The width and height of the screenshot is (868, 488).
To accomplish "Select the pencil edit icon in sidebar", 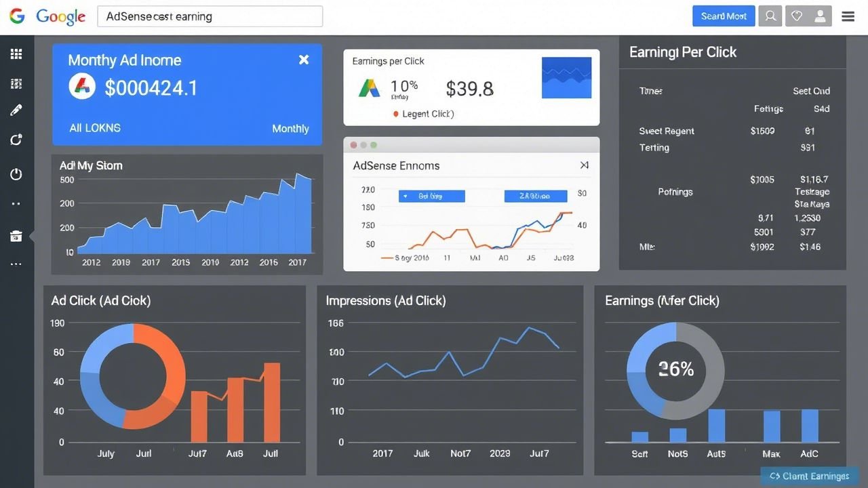I will click(x=16, y=110).
